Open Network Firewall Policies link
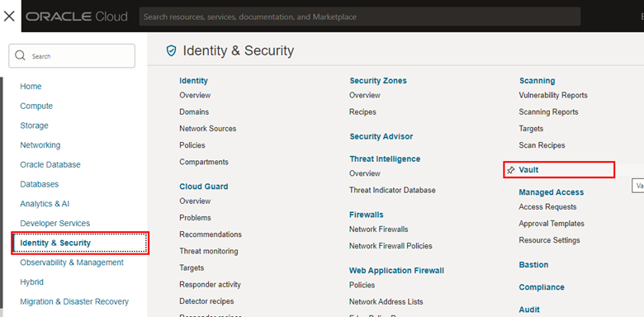Image resolution: width=644 pixels, height=317 pixels. point(391,246)
